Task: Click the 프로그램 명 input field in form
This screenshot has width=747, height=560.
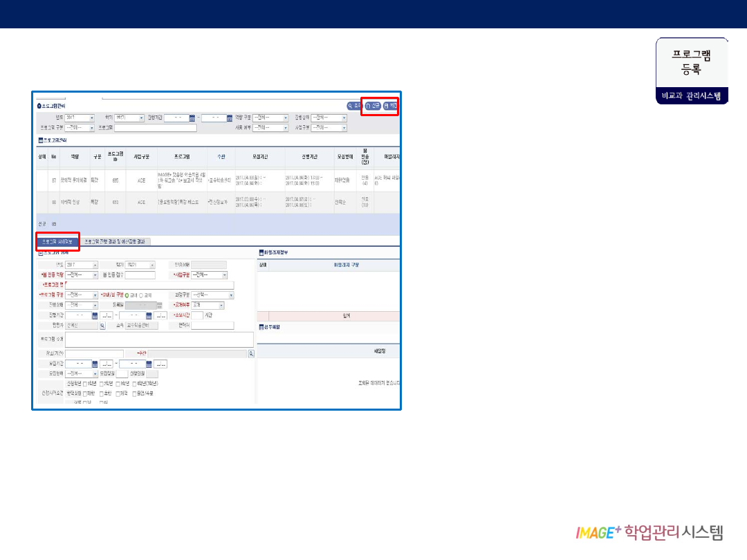Action: (x=149, y=285)
